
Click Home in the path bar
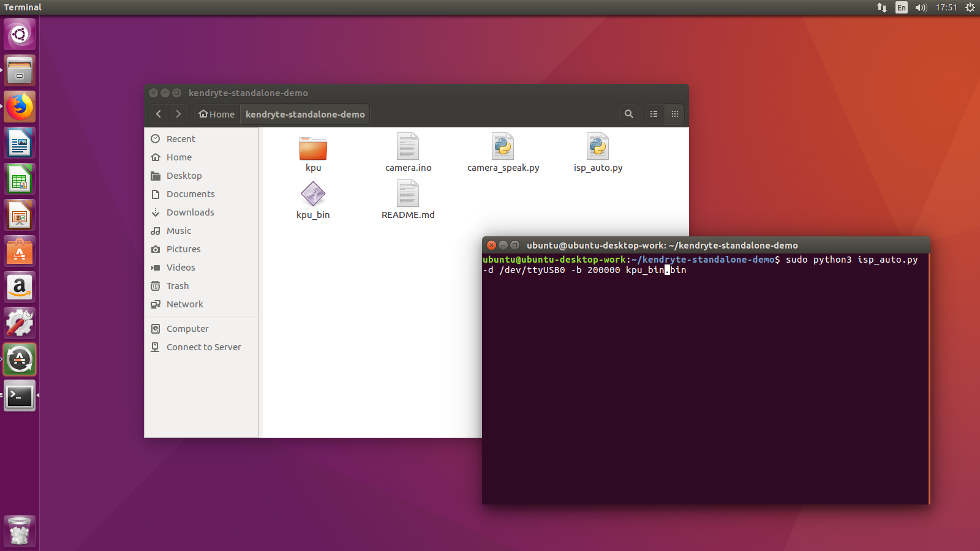217,114
